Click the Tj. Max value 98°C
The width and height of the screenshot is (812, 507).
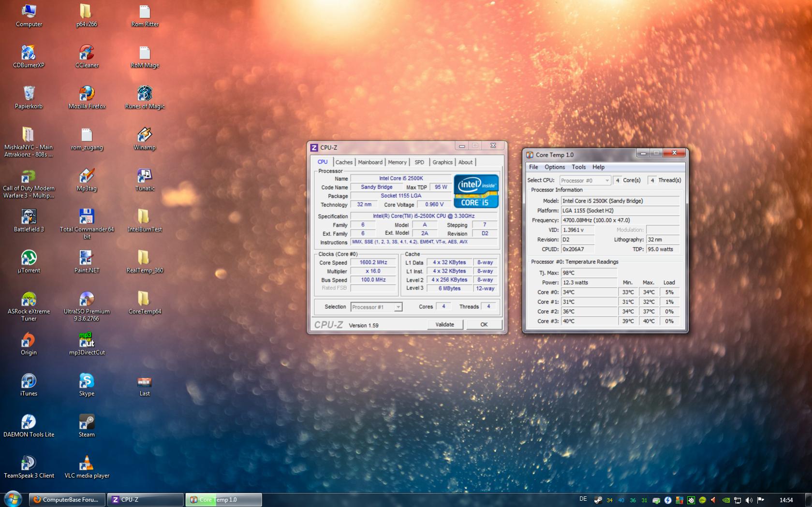pos(589,273)
